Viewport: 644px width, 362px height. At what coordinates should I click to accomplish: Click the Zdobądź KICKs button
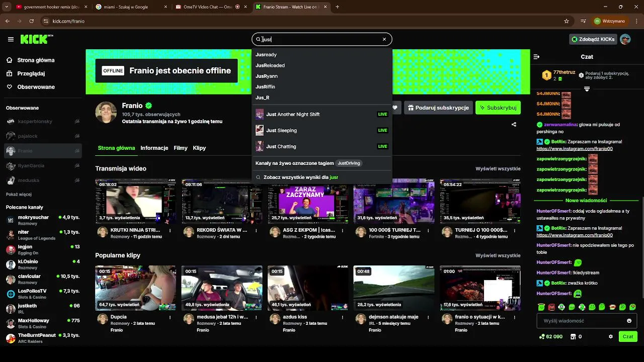[x=593, y=39]
